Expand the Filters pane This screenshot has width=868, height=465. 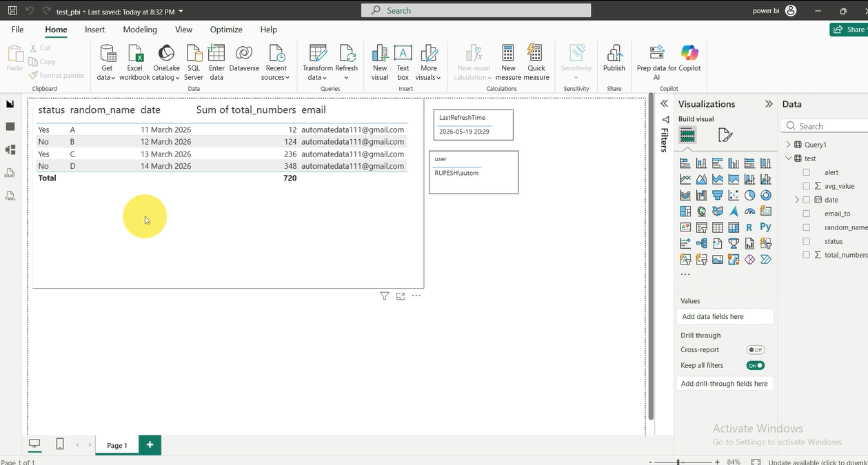tap(665, 103)
